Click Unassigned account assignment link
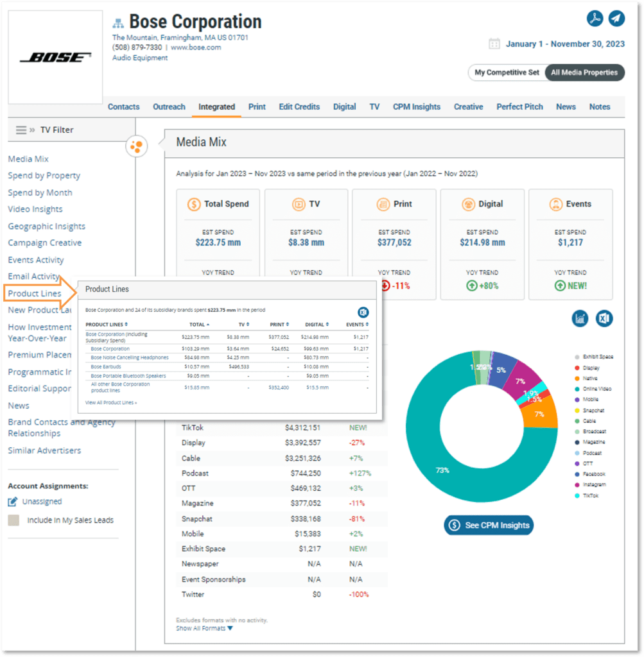 pos(42,501)
